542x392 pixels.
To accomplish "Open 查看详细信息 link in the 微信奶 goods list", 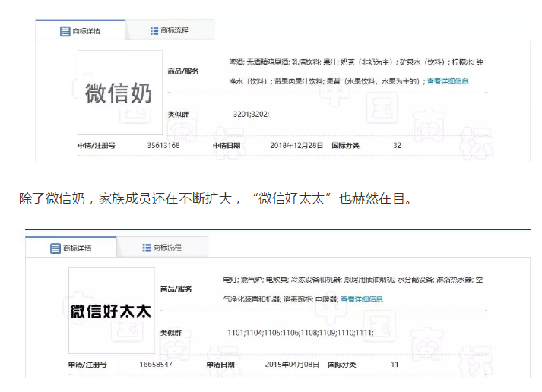I will (x=448, y=81).
